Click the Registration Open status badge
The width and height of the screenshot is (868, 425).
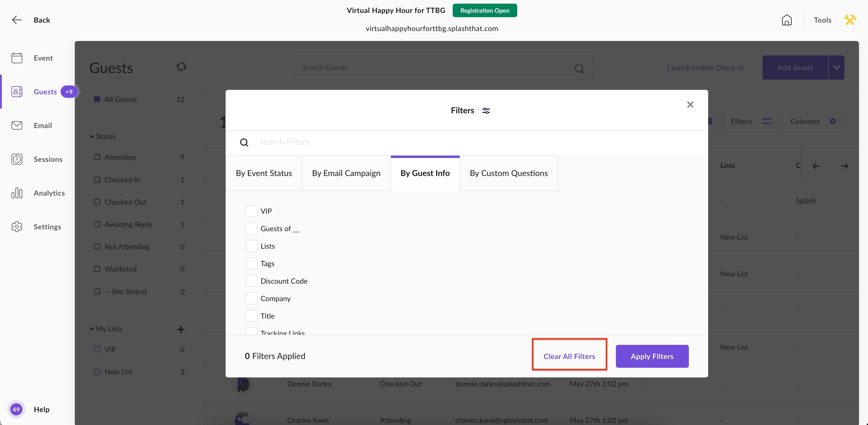[x=485, y=11]
